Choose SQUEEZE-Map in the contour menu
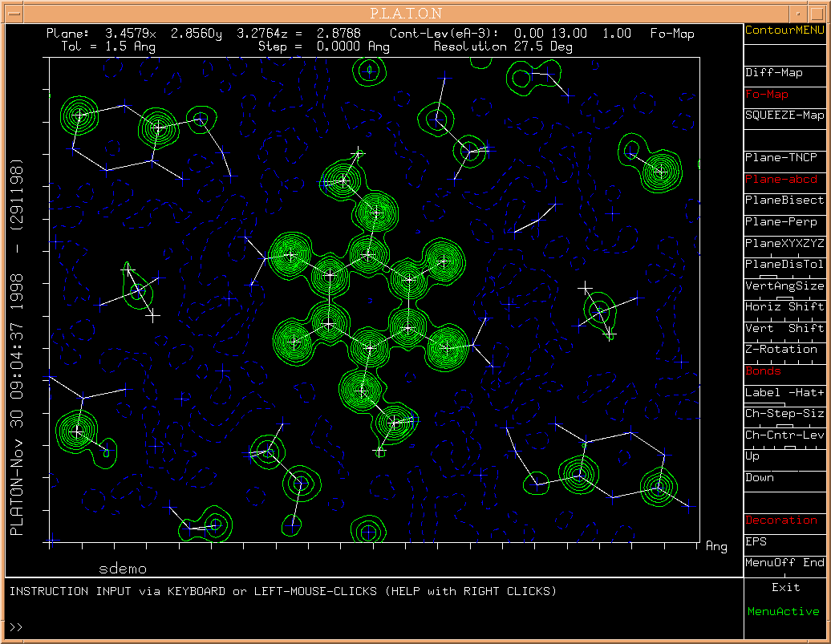This screenshot has width=831, height=644. coord(784,115)
